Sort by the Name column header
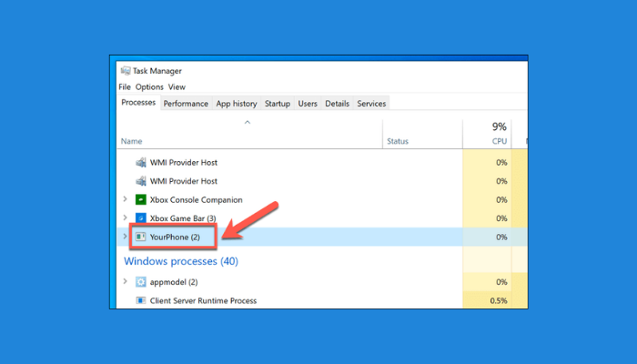637x364 pixels. pos(132,141)
